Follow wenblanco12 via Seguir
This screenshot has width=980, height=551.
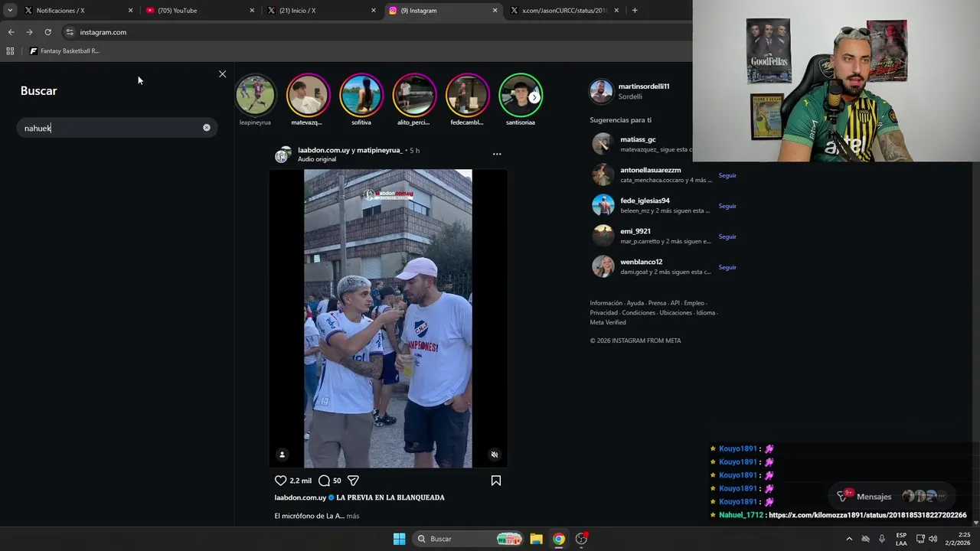coord(727,267)
